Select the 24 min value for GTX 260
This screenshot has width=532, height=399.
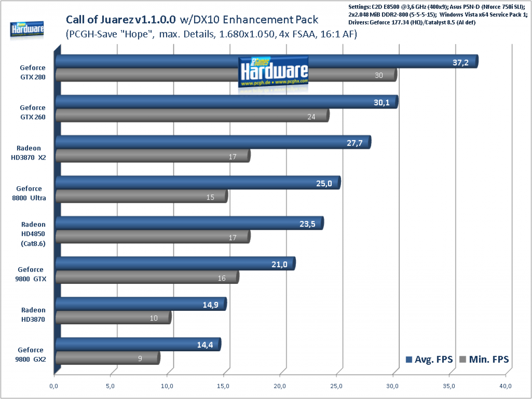[311, 117]
